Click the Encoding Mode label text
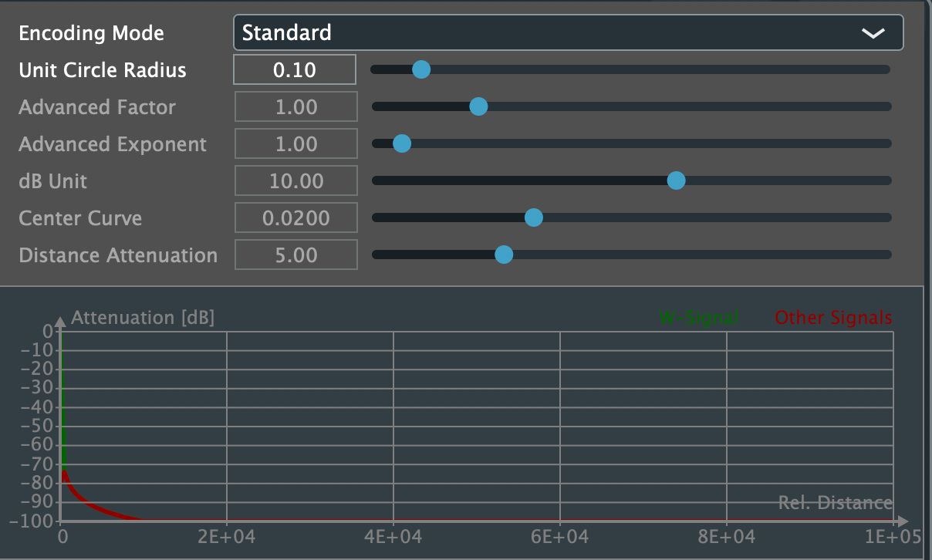932x560 pixels. click(91, 33)
